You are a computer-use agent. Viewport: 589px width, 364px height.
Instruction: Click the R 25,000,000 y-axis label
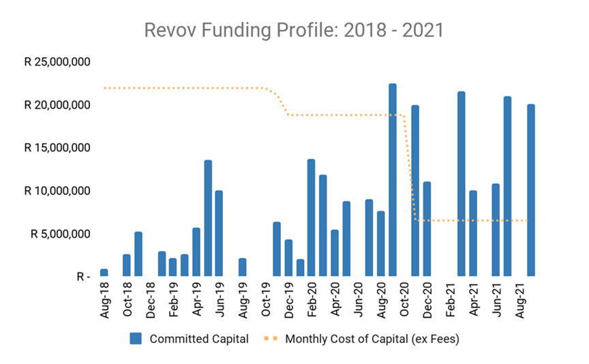57,61
